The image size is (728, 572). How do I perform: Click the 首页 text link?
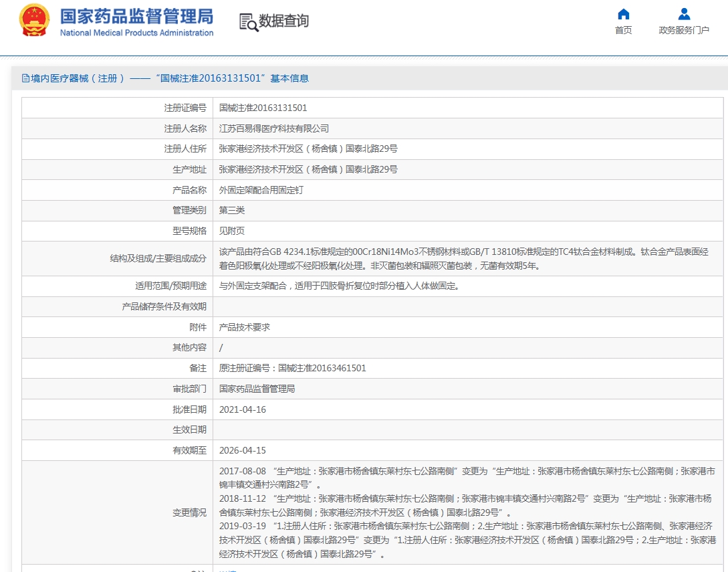click(x=623, y=30)
